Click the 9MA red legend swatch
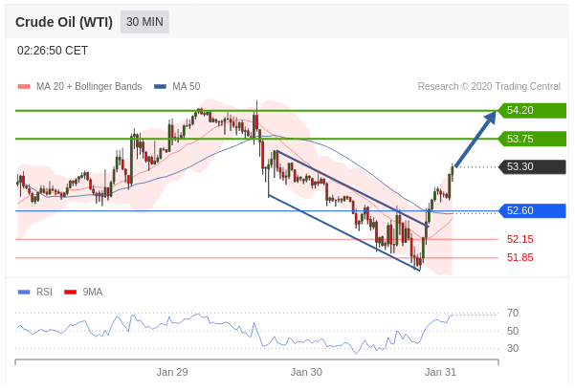Viewport: 575px width, 392px height. pos(71,292)
